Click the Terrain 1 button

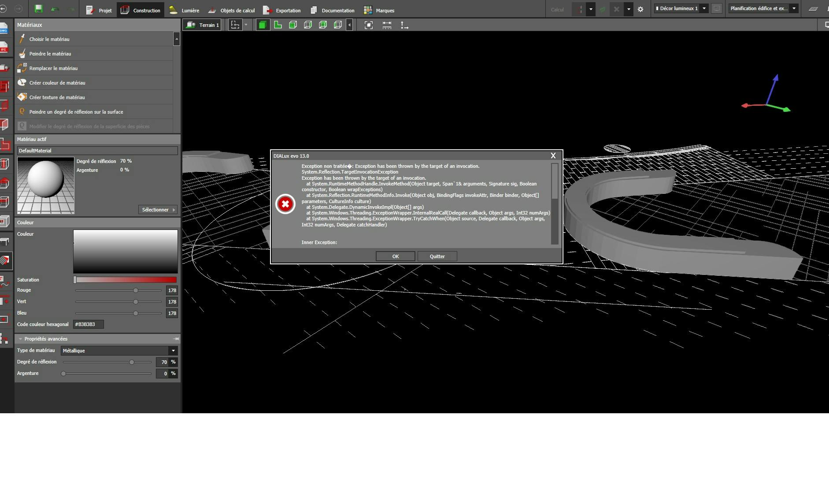pos(203,25)
